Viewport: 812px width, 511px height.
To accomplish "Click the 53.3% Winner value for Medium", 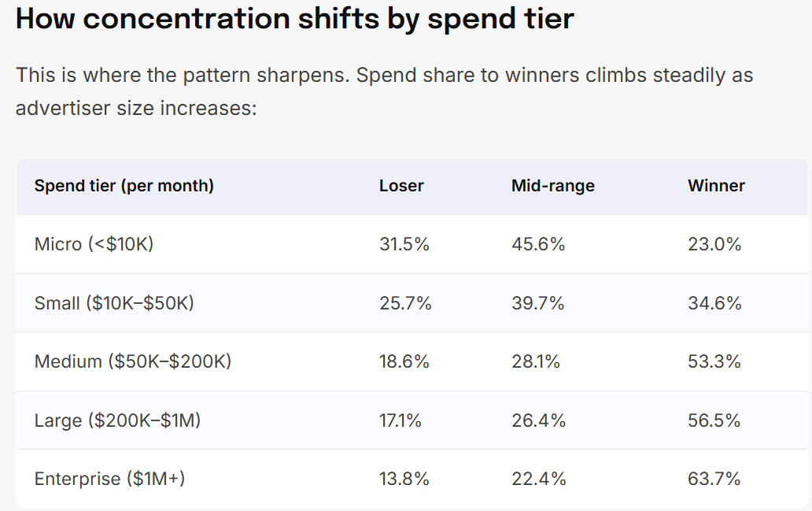I will 714,361.
